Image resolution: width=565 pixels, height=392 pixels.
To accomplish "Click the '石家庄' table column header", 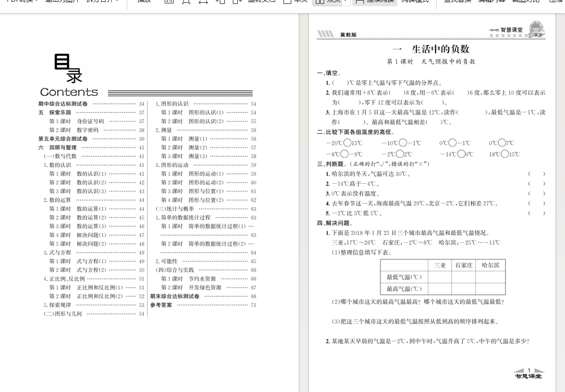I will pyautogui.click(x=464, y=265).
